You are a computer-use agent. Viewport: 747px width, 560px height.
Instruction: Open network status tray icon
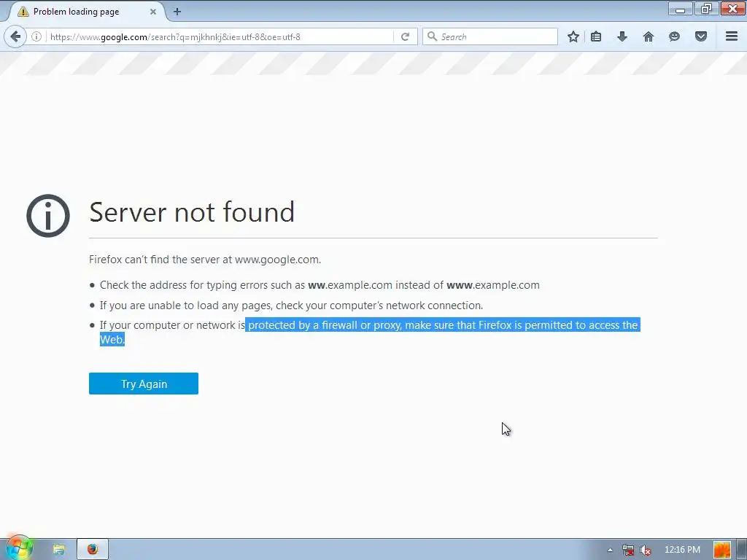click(x=628, y=550)
